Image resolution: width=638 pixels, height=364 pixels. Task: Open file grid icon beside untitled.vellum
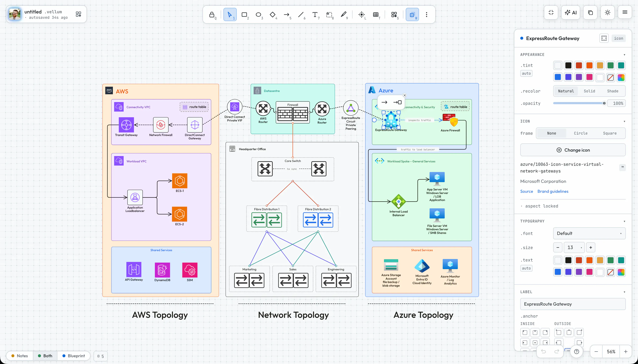pos(78,14)
